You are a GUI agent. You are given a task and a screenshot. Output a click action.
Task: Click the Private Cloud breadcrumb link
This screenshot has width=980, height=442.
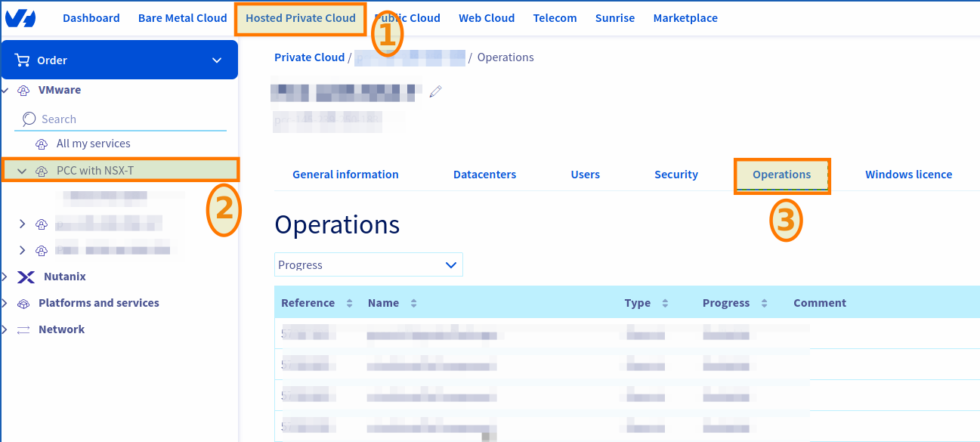[309, 57]
